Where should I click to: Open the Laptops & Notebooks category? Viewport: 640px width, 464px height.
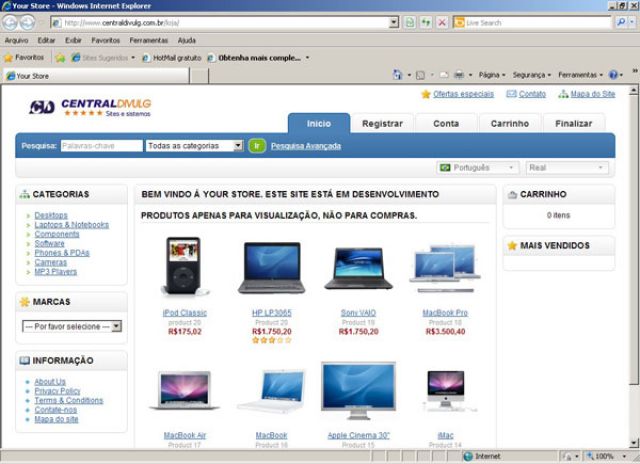click(x=71, y=224)
